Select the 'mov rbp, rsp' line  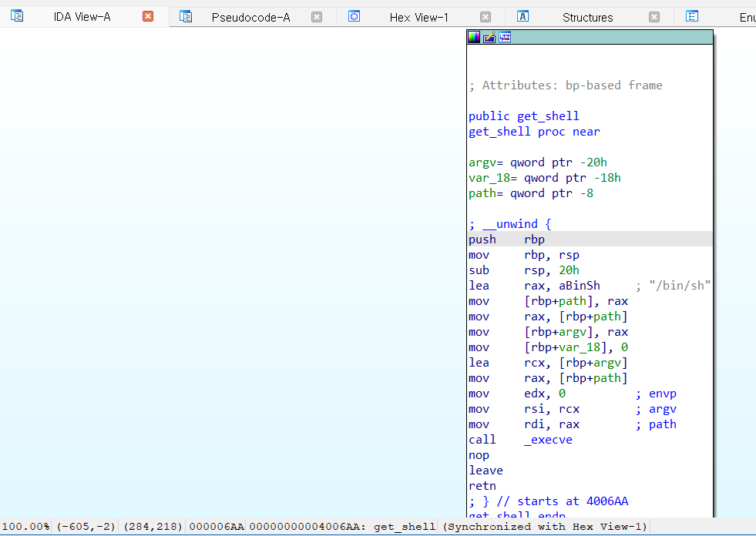524,254
